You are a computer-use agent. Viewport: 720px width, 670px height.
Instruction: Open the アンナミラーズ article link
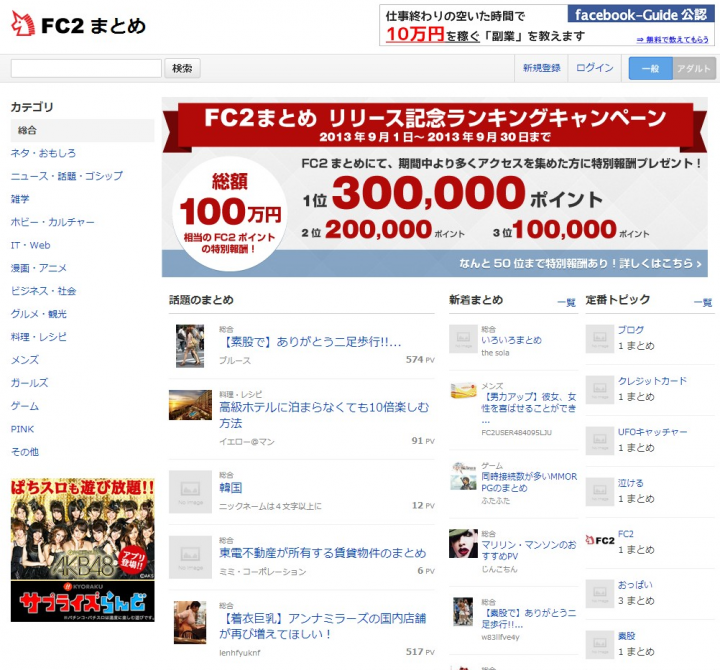(x=323, y=626)
